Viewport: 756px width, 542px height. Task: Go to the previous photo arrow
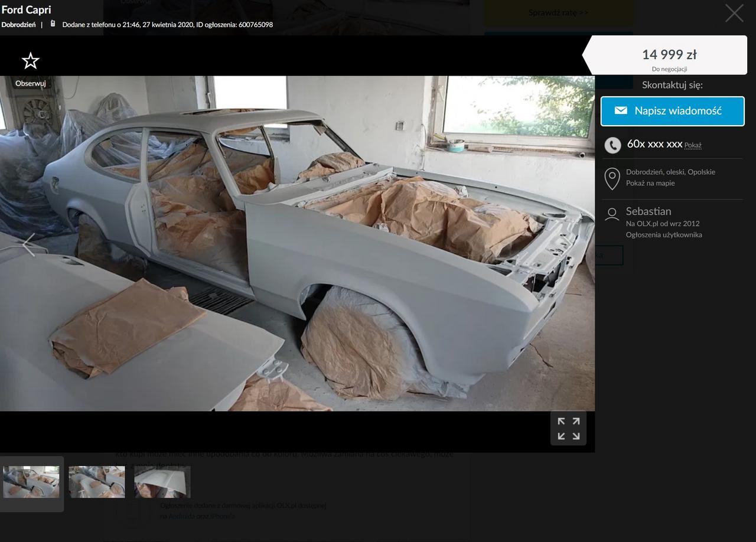(x=28, y=244)
